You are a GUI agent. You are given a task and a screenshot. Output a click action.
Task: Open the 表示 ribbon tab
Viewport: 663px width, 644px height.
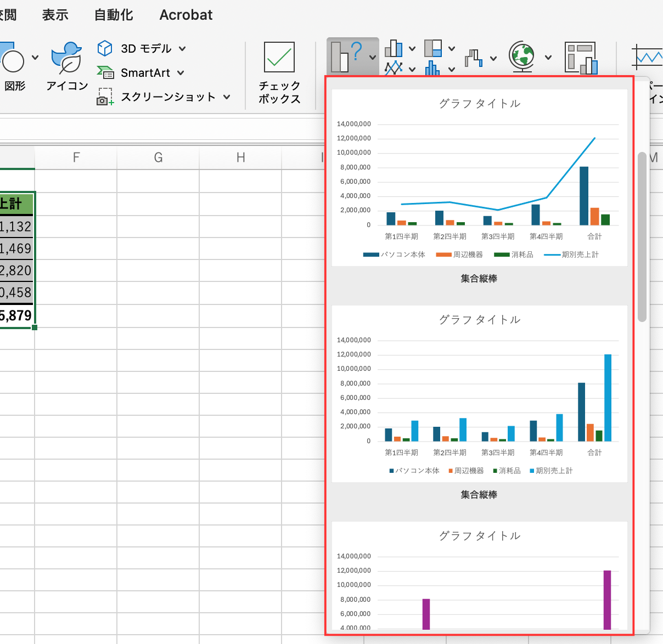coord(55,15)
